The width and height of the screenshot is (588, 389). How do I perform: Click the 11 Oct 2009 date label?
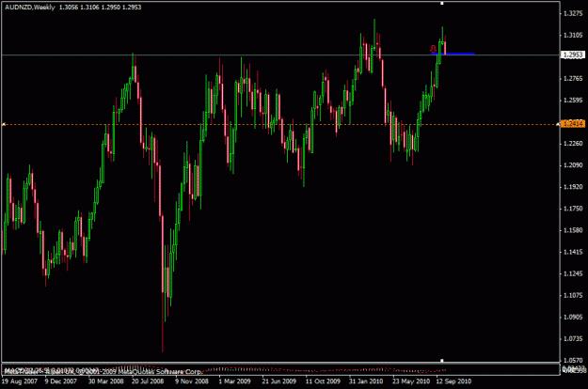point(323,381)
